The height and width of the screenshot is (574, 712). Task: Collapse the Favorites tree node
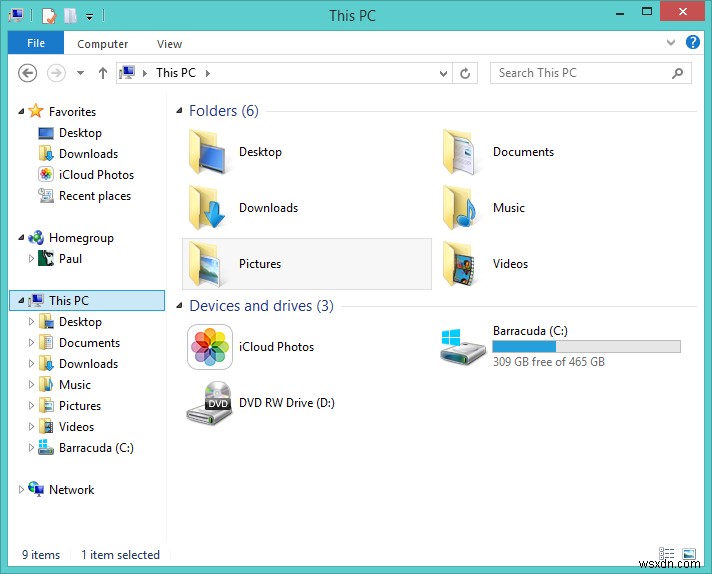[x=21, y=112]
